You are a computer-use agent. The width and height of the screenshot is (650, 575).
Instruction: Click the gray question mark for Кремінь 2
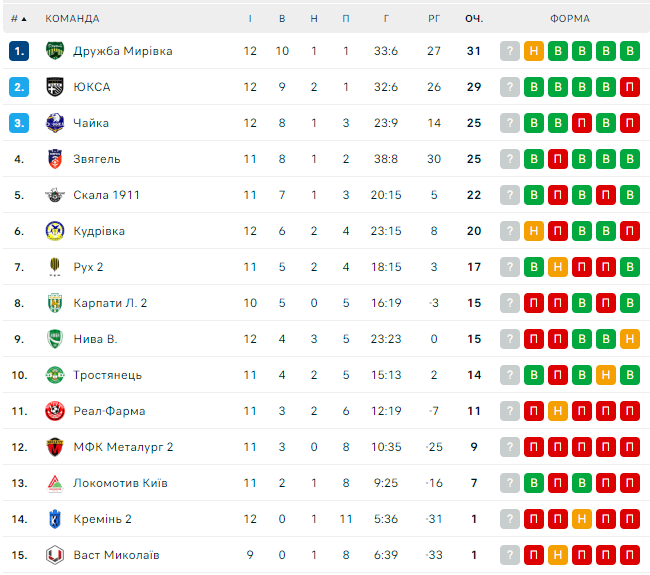[510, 519]
